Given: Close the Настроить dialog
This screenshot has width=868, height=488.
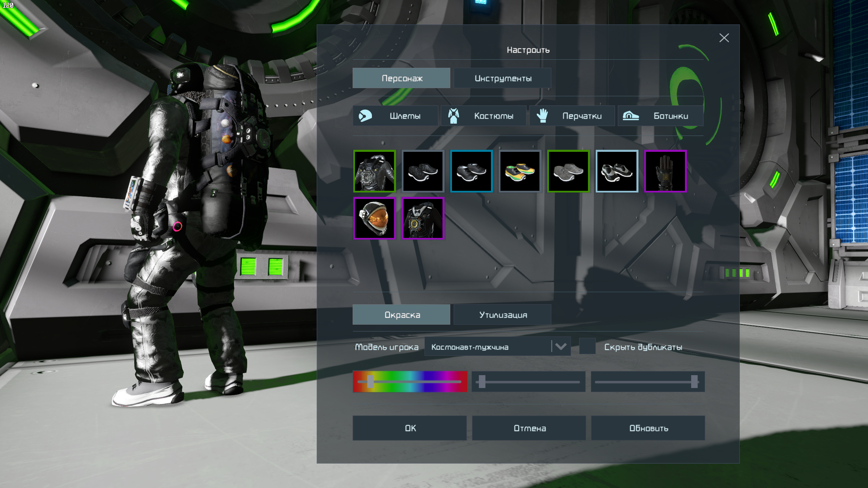Looking at the screenshot, I should tap(724, 38).
